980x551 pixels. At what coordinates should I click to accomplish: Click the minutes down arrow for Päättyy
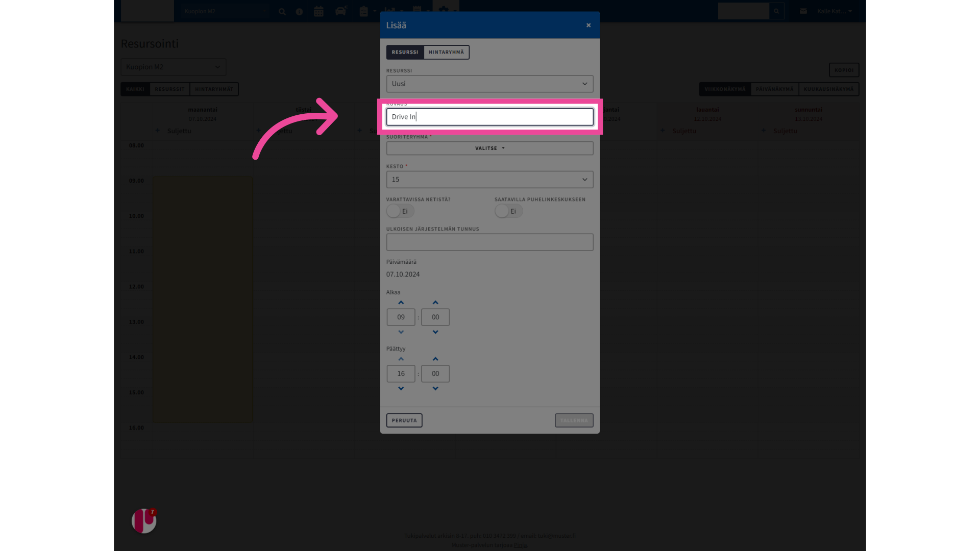pos(435,389)
